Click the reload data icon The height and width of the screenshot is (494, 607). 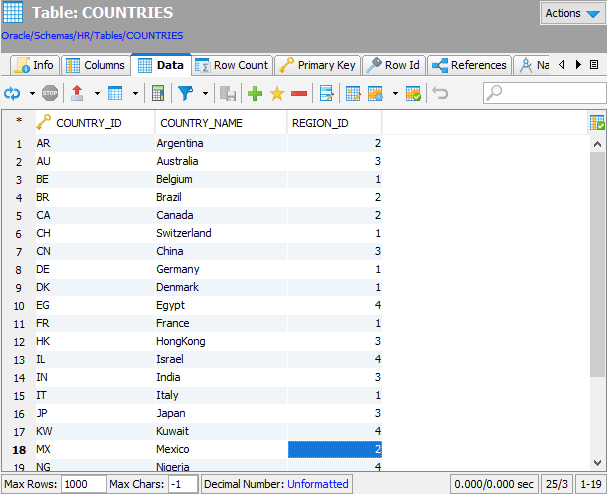[x=13, y=93]
